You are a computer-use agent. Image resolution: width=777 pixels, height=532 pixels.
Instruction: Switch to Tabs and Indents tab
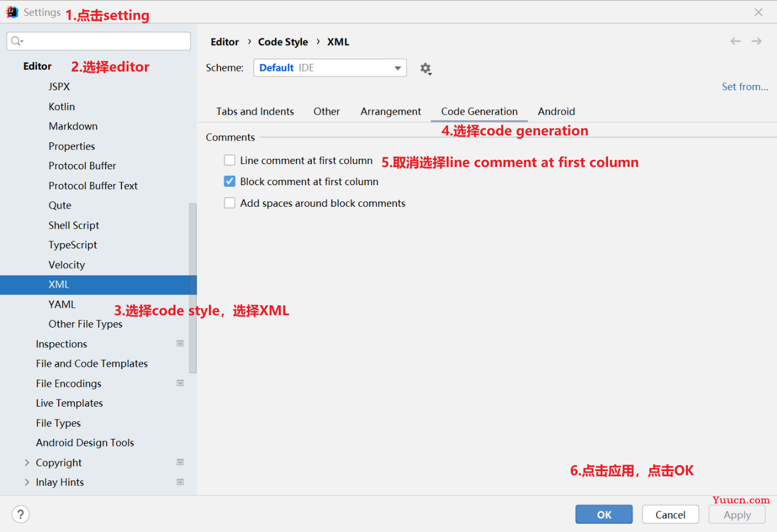coord(255,111)
